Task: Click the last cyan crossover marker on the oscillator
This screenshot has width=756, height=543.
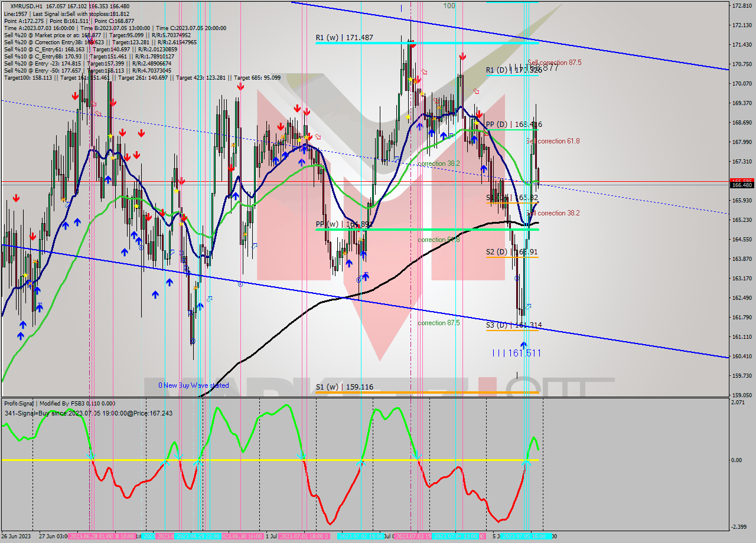Action: pyautogui.click(x=526, y=464)
